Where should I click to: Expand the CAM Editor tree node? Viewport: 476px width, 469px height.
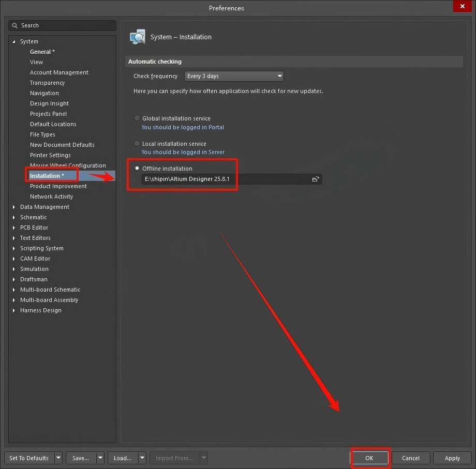click(x=13, y=259)
